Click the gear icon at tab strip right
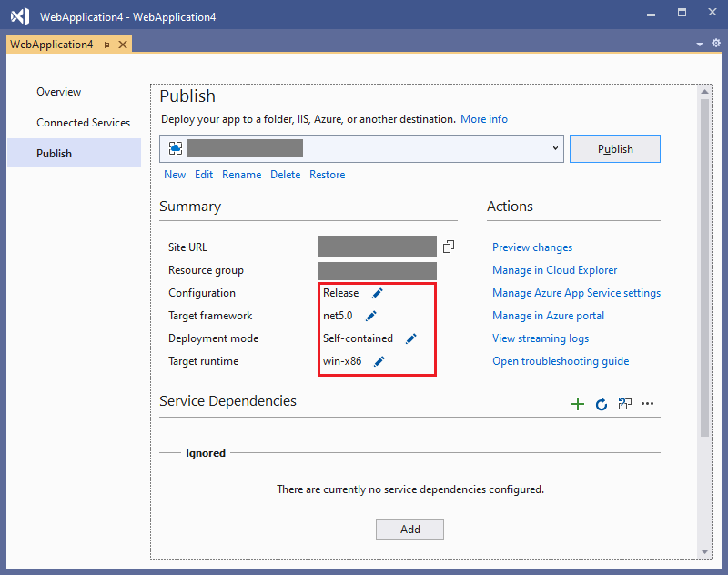728x575 pixels. point(716,43)
